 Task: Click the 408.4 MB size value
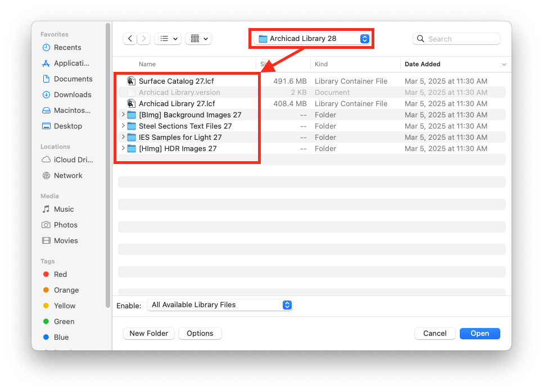(x=290, y=103)
